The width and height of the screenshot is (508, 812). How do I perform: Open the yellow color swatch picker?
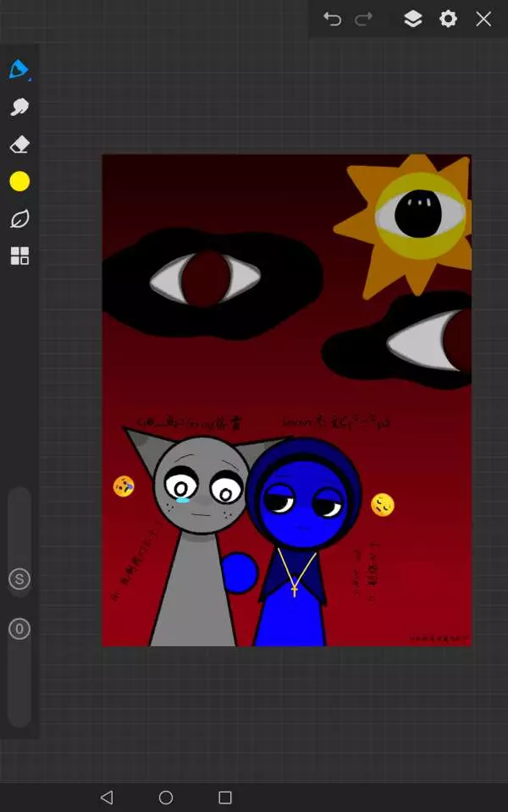[x=19, y=182]
